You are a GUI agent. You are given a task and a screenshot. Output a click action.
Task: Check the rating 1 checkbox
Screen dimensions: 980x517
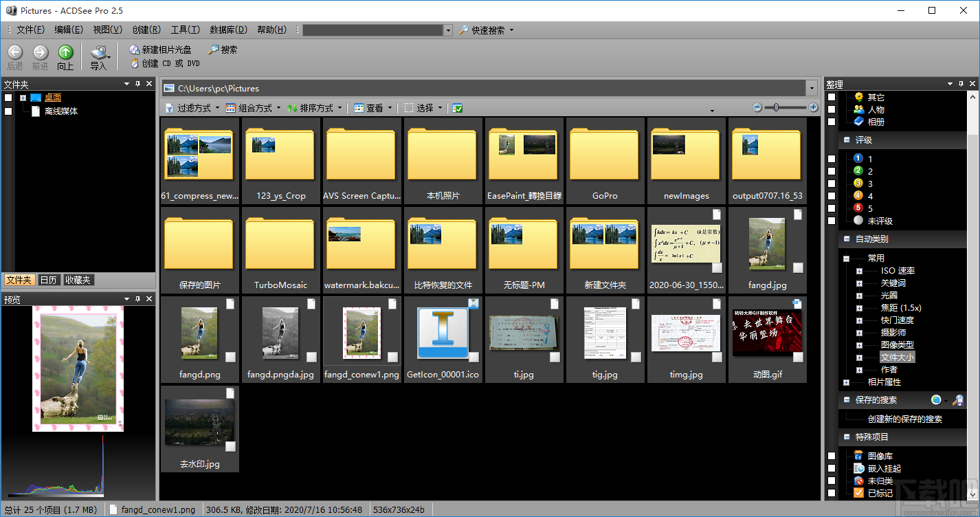coord(832,159)
